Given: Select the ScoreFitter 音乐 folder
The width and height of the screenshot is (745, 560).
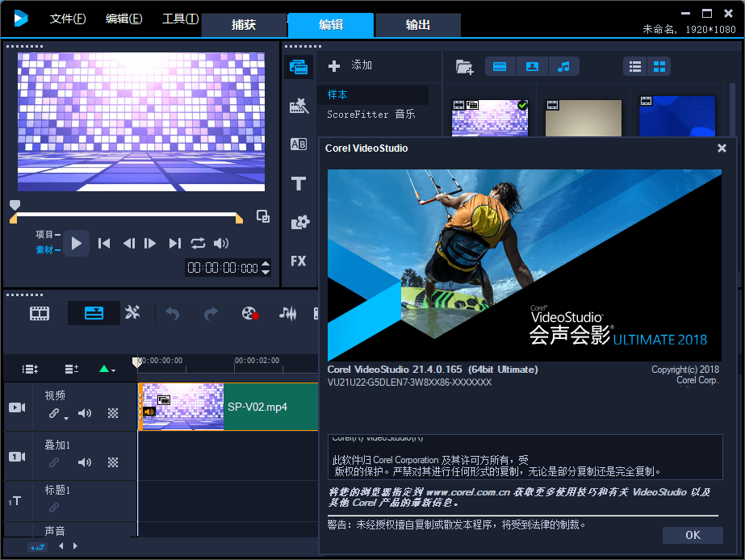Looking at the screenshot, I should click(x=373, y=114).
